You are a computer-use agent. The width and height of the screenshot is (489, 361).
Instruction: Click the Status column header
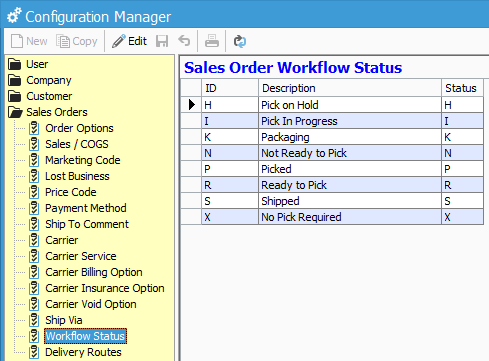coord(462,88)
